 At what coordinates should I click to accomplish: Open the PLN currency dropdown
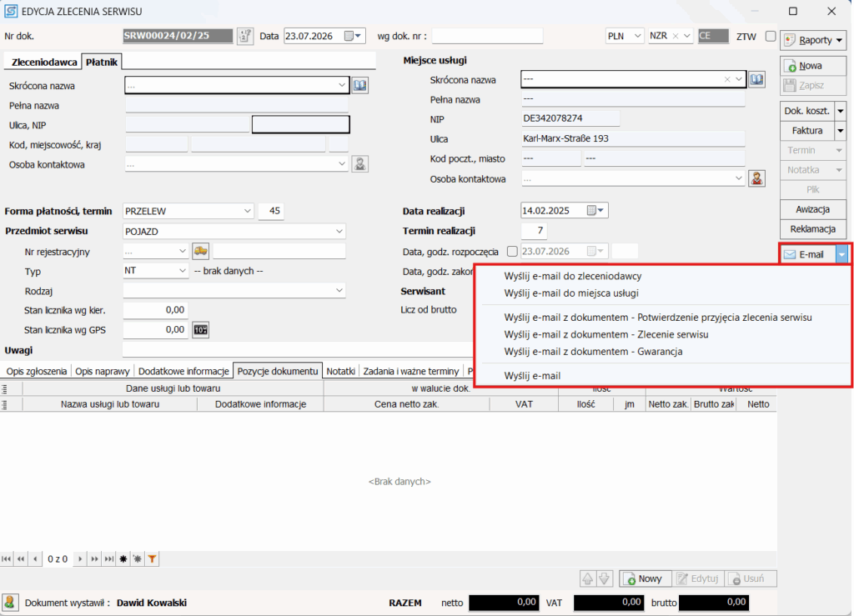[638, 36]
